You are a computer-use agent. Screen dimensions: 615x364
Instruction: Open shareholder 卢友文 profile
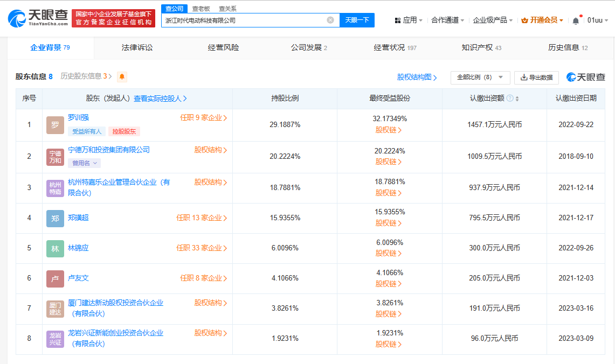click(x=78, y=278)
